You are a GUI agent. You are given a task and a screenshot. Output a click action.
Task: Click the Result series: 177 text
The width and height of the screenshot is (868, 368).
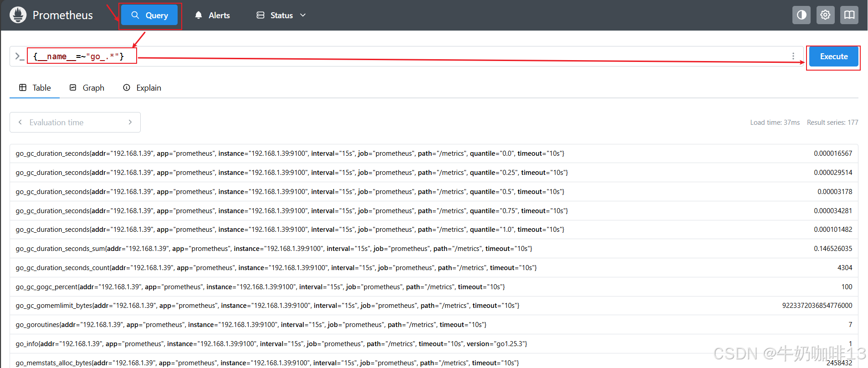[x=832, y=123]
